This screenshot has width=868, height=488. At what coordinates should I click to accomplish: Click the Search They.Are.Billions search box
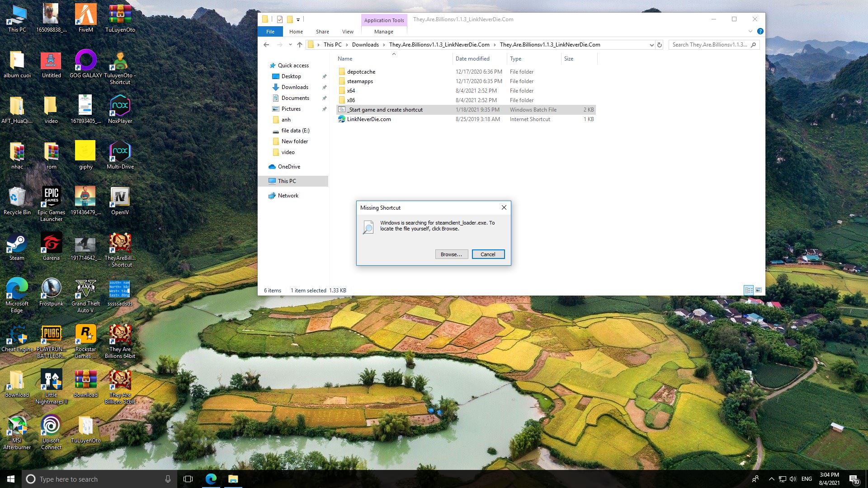coord(709,45)
